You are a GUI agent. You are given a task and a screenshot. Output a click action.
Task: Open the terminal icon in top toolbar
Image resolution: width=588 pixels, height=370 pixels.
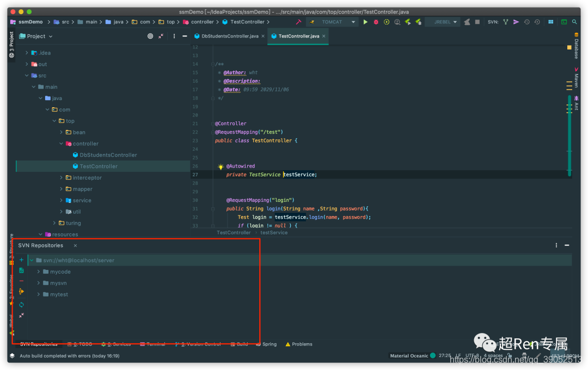[x=563, y=22]
